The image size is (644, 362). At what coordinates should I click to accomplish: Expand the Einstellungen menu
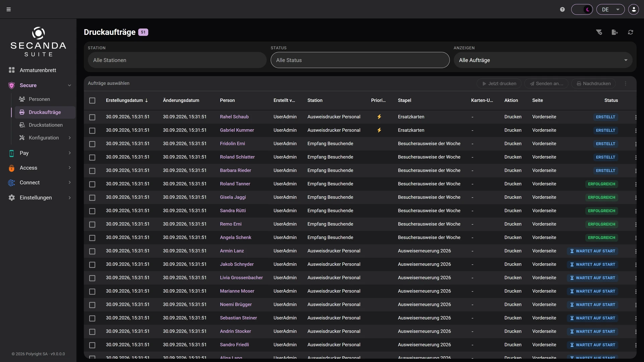click(x=40, y=198)
